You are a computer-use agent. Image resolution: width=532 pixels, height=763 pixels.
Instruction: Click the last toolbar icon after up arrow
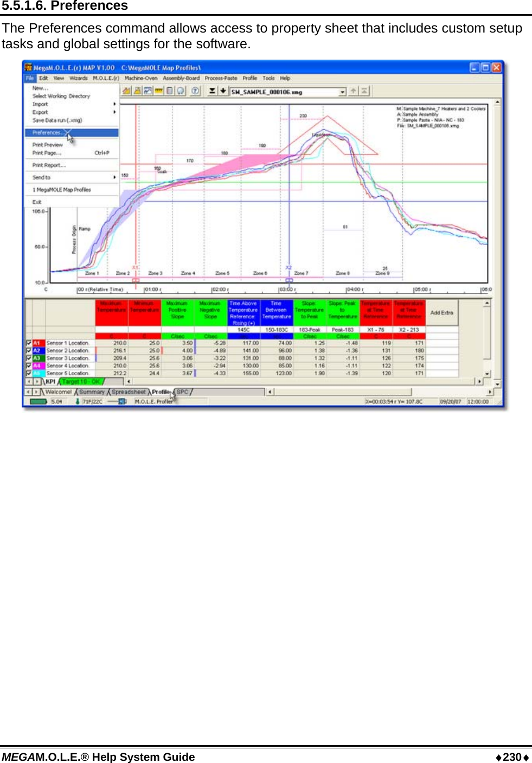pyautogui.click(x=364, y=91)
